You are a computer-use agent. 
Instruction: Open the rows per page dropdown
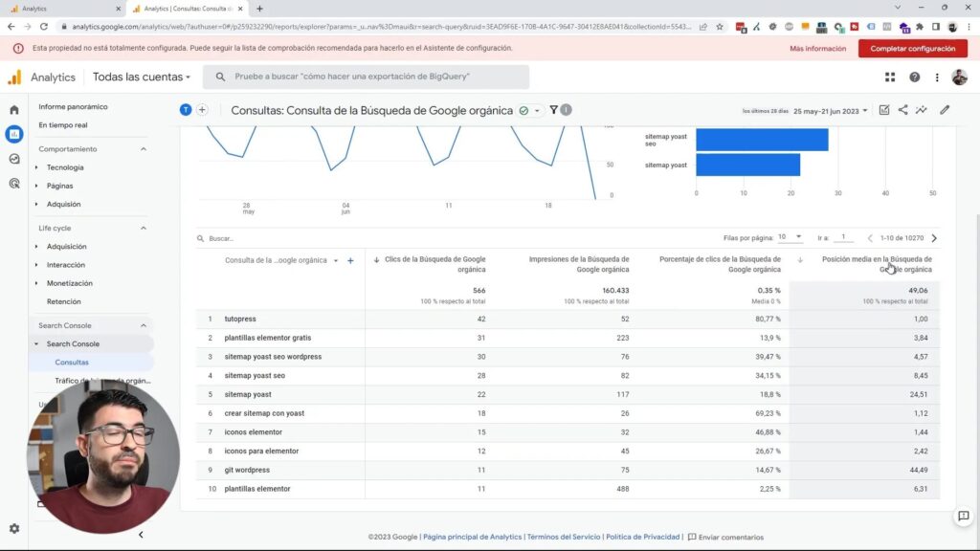coord(790,237)
